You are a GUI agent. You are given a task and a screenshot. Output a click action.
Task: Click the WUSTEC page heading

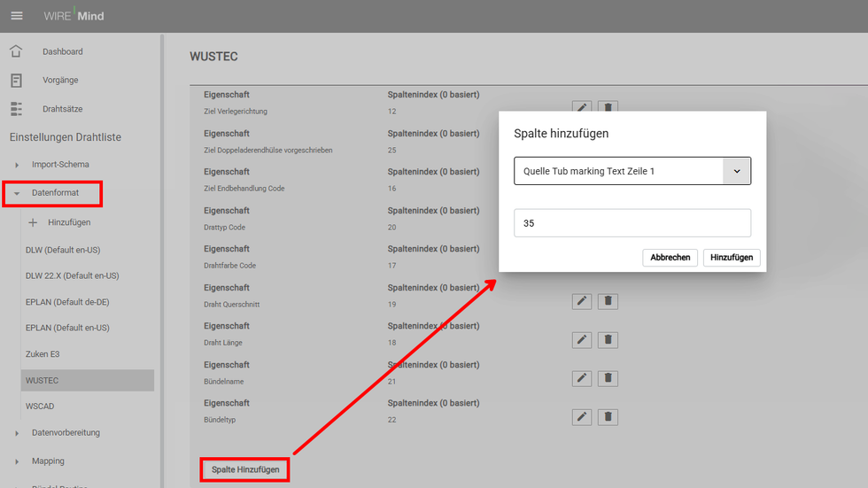[213, 57]
